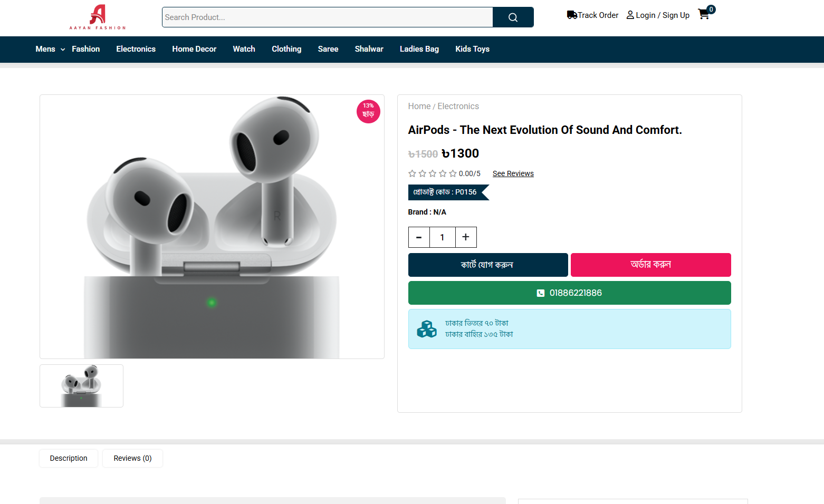Click the 01886221886 call button
The image size is (824, 504).
point(570,293)
